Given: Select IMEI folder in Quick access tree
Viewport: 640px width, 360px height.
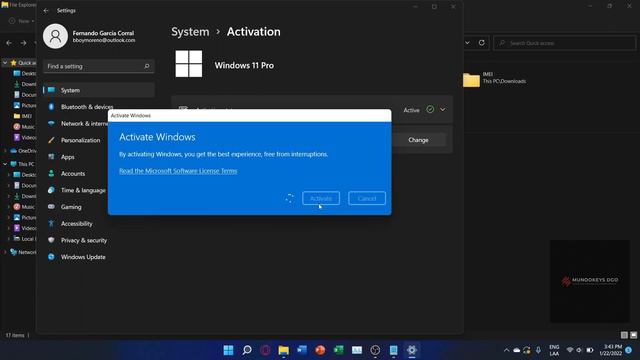Looking at the screenshot, I should coord(23,116).
